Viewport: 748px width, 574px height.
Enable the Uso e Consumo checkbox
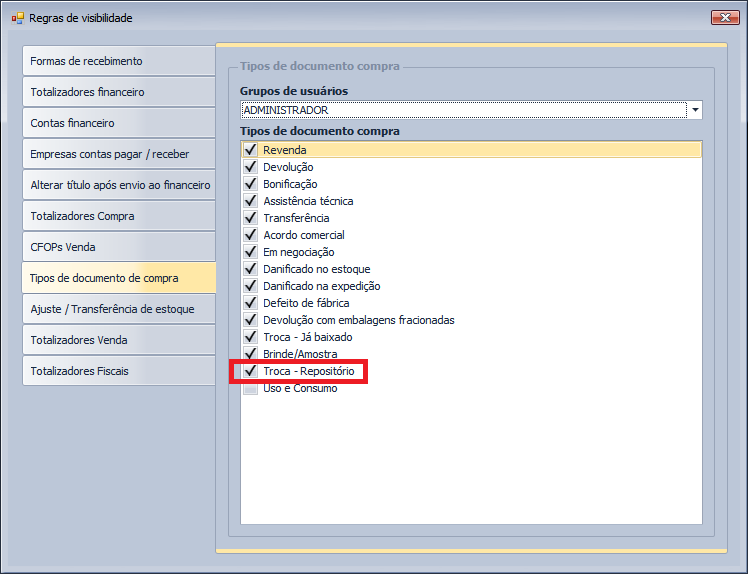(250, 388)
